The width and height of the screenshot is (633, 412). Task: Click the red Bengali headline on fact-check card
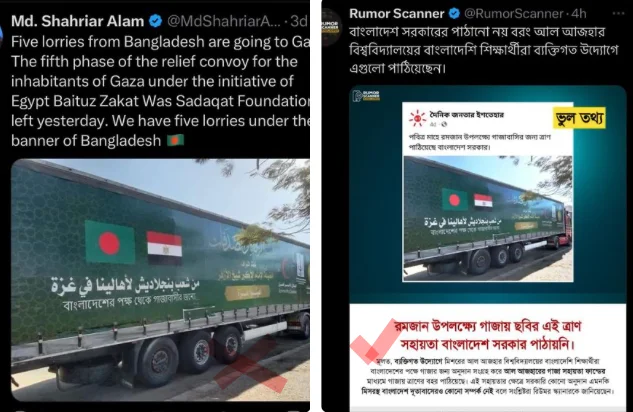(487, 335)
